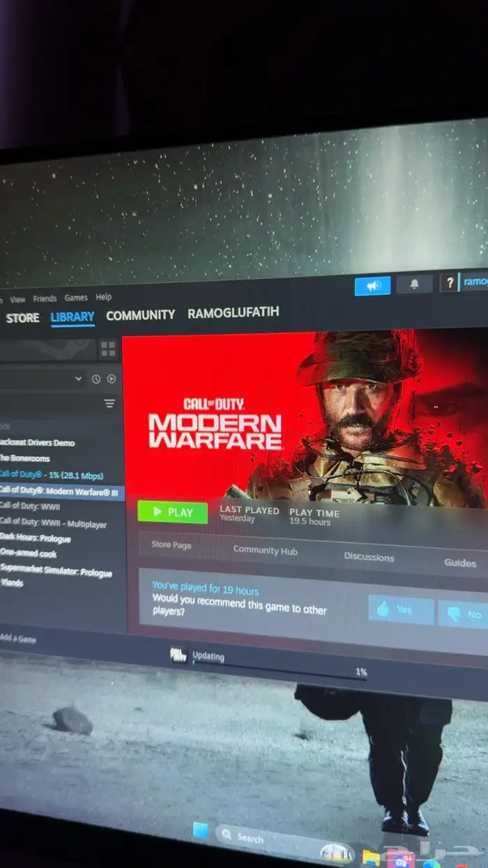488x868 pixels.
Task: Open the Windows Start menu
Action: tap(200, 830)
